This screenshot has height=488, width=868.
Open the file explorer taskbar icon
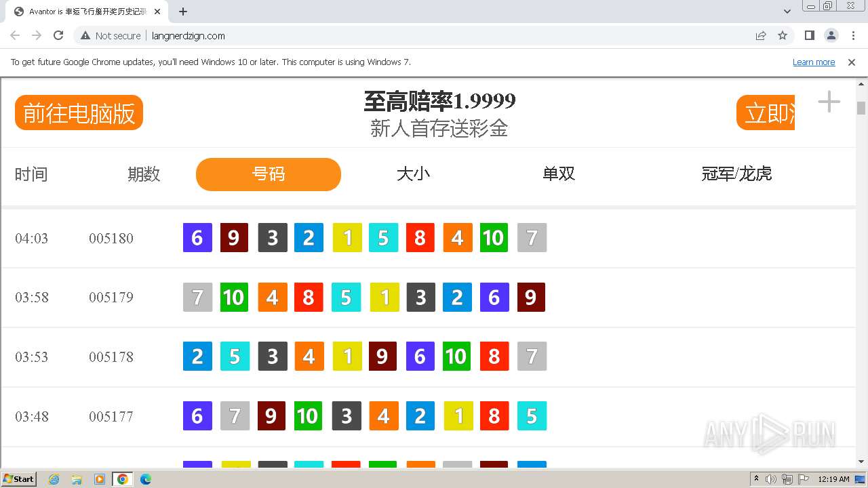click(x=77, y=479)
